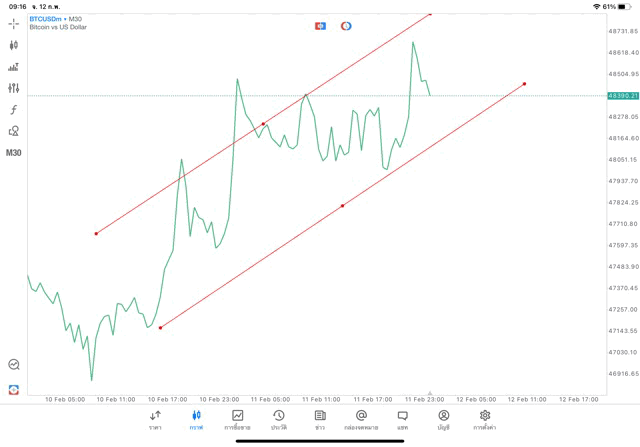Open the Chat tab (แชท)
640x447 pixels.
(402, 419)
